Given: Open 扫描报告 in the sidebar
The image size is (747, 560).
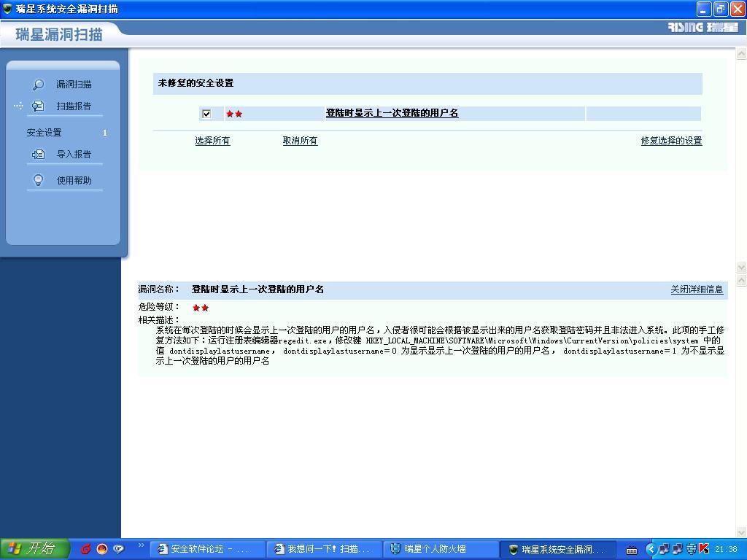Looking at the screenshot, I should [74, 106].
